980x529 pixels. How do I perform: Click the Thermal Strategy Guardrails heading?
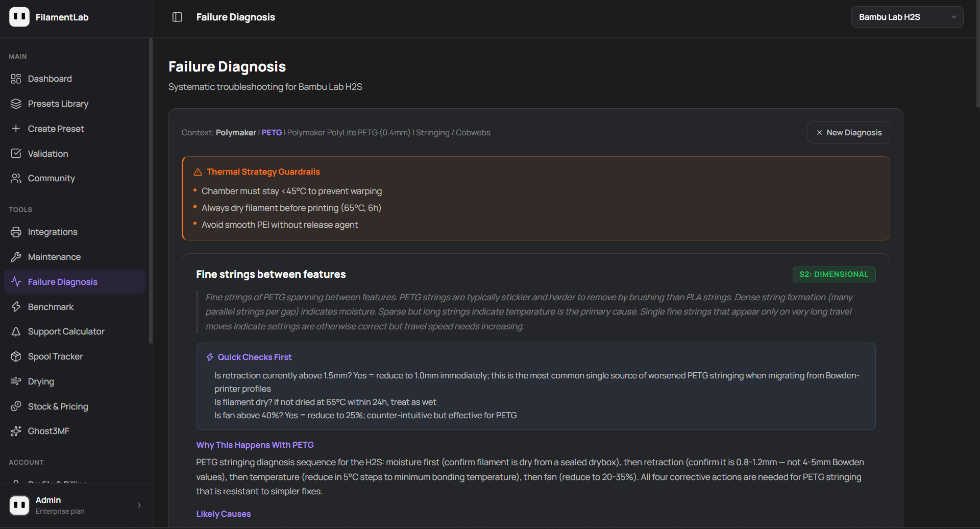coord(263,172)
